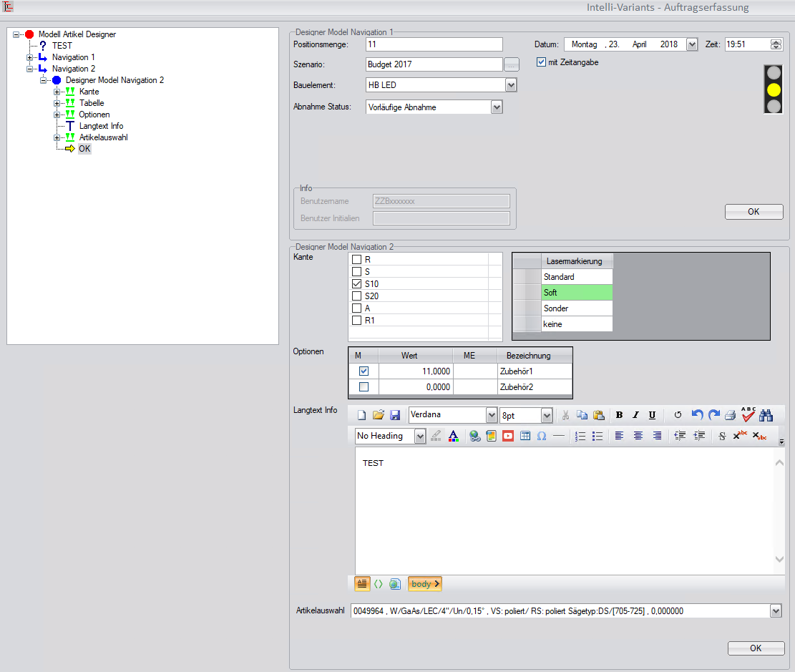Run the ABC spell check
The image size is (795, 672).
click(x=748, y=414)
